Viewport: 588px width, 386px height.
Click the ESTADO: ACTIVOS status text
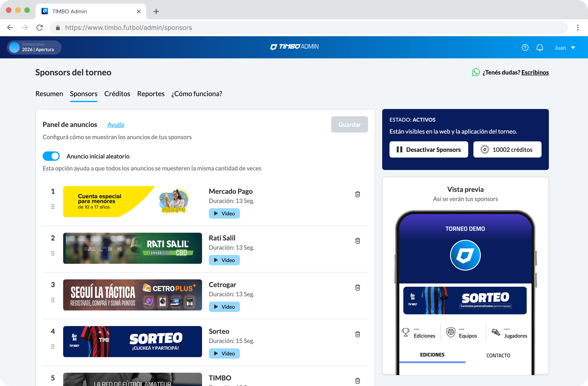[x=413, y=120]
